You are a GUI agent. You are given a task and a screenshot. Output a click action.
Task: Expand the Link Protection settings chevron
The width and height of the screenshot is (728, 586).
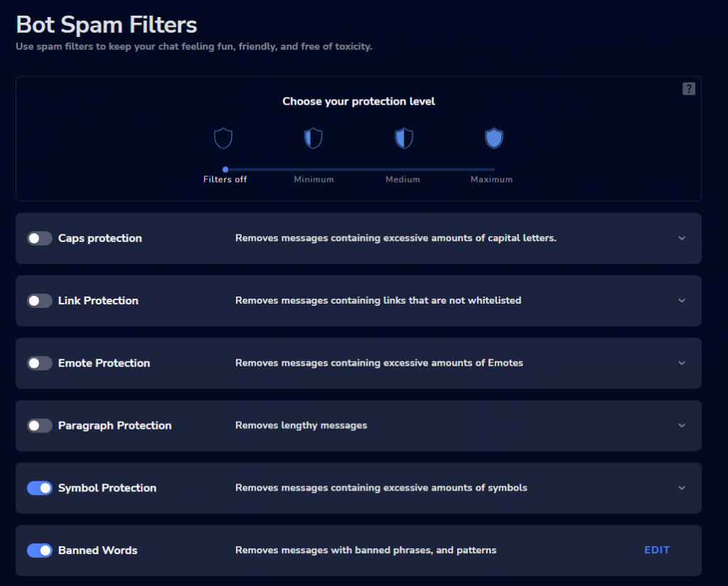pos(682,300)
